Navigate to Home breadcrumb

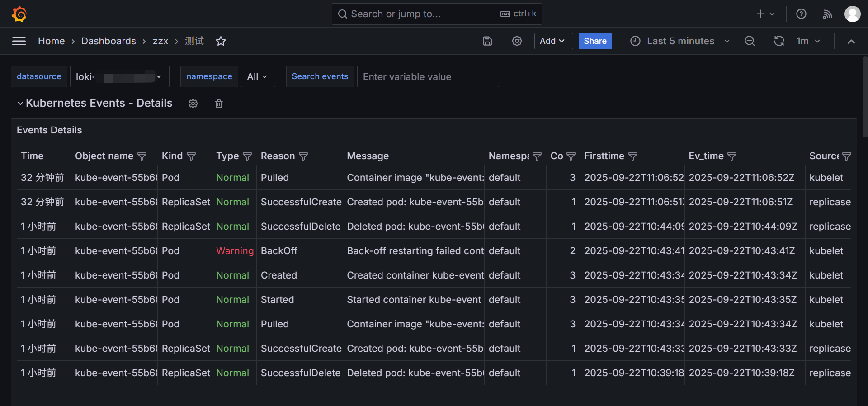[51, 41]
